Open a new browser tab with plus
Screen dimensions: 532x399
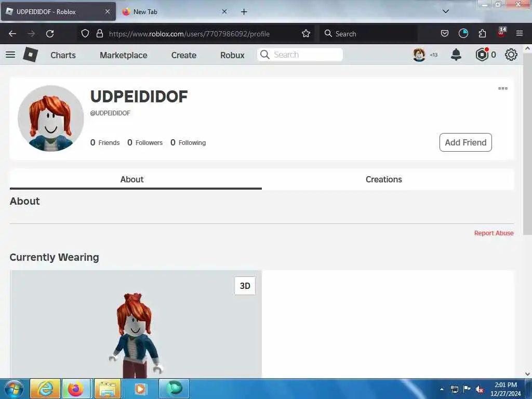[244, 11]
